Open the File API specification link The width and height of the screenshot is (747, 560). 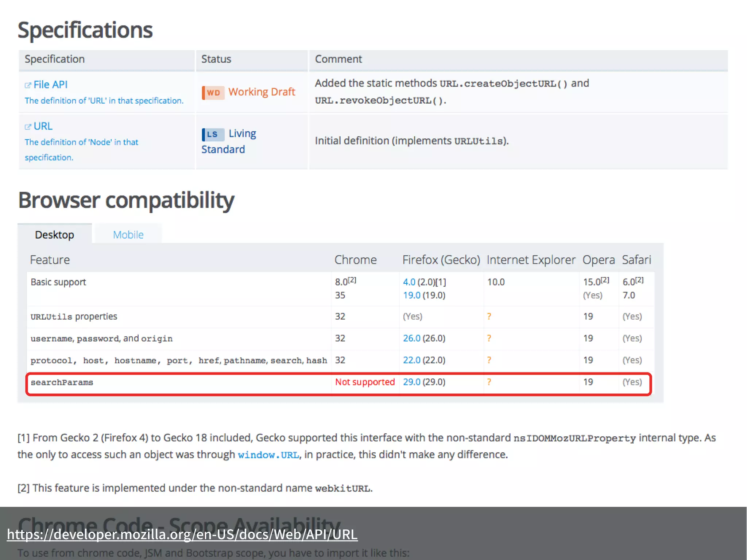pyautogui.click(x=50, y=85)
